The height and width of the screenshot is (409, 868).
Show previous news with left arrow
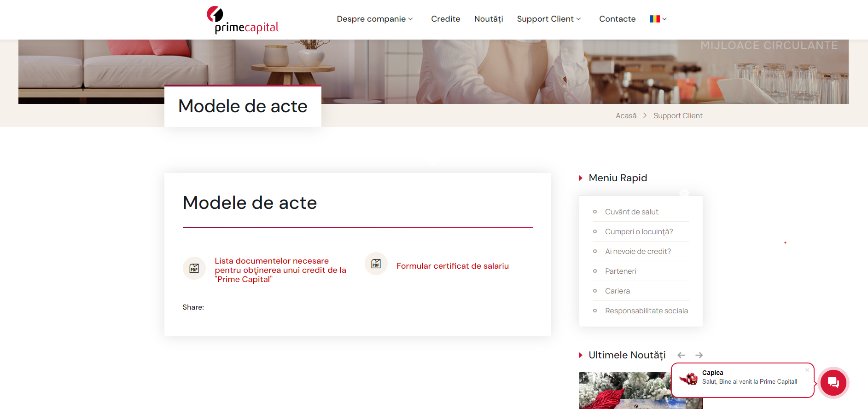click(x=681, y=355)
